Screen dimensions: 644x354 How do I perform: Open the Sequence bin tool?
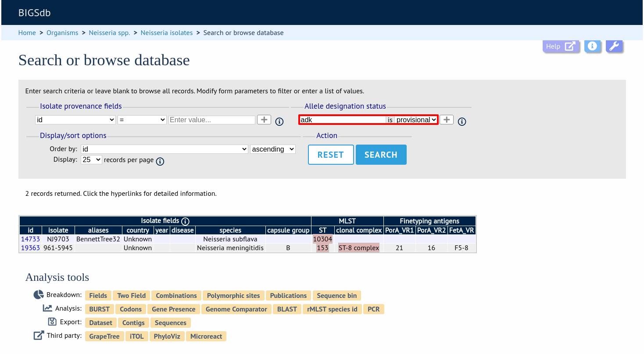[x=337, y=296]
